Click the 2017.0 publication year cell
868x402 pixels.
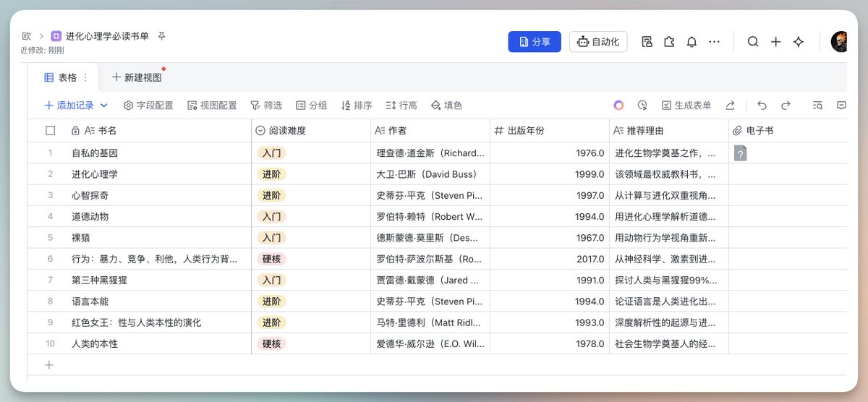(x=550, y=259)
